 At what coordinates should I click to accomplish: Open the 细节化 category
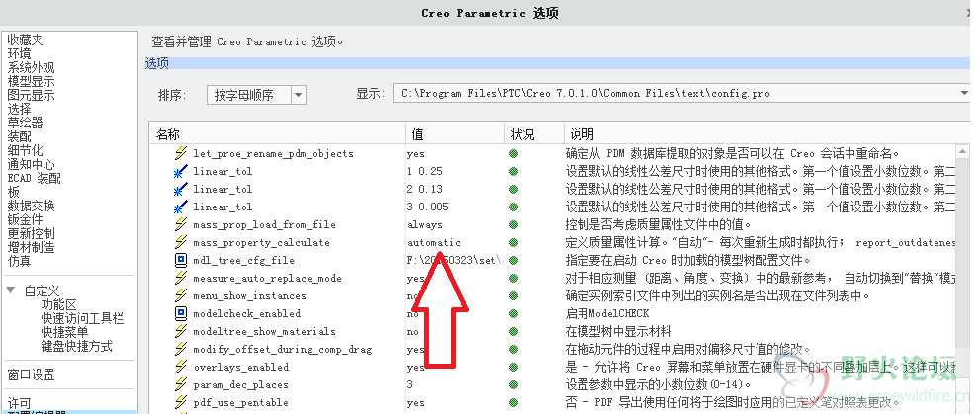25,150
